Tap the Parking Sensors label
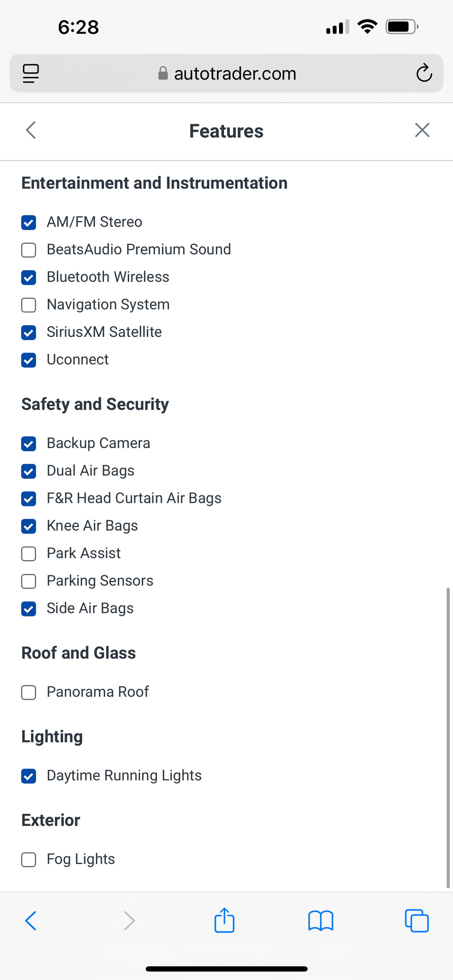 (100, 580)
